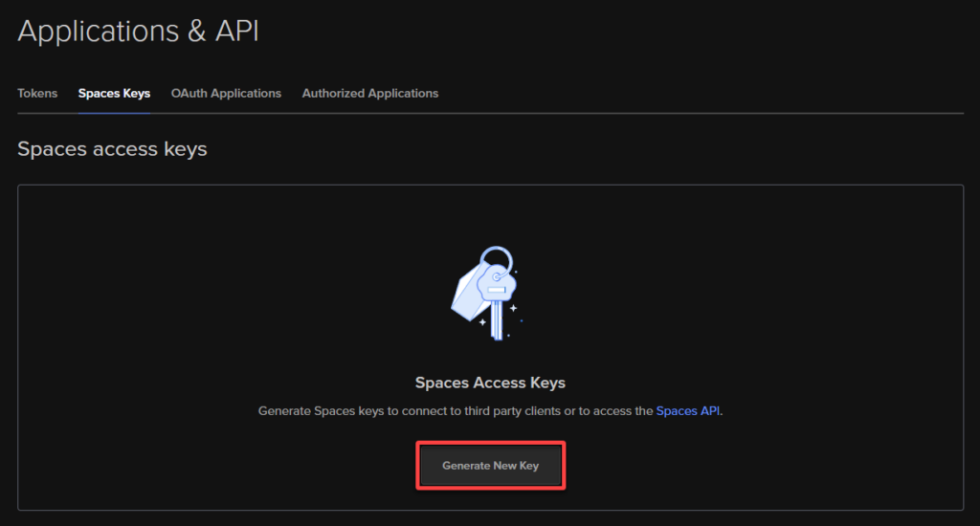Click the blade of the key illustration
Image resolution: width=980 pixels, height=526 pixels.
(496, 320)
